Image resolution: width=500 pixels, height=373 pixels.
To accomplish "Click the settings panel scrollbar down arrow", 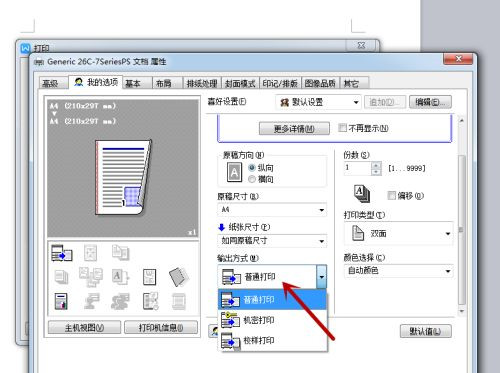I will [x=461, y=311].
